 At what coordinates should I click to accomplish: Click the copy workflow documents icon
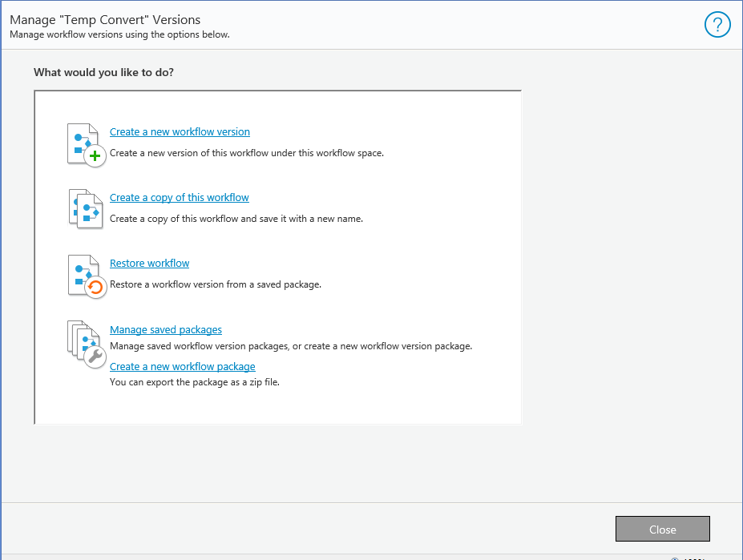point(85,209)
